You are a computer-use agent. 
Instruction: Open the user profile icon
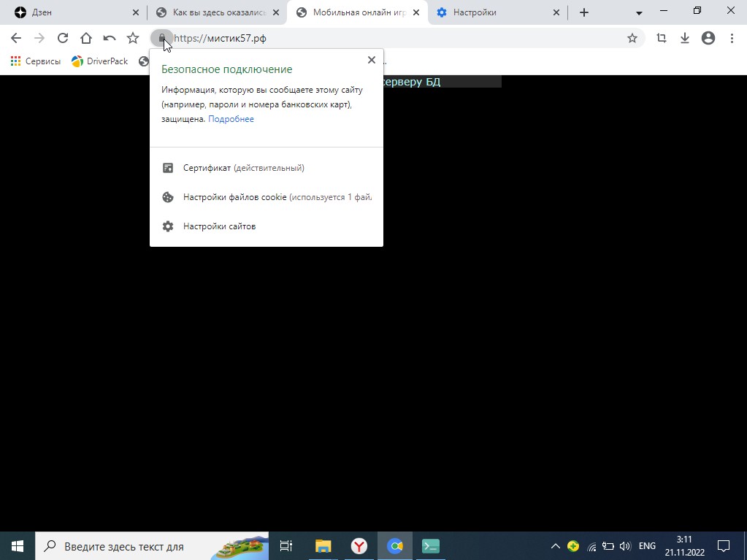coord(708,38)
